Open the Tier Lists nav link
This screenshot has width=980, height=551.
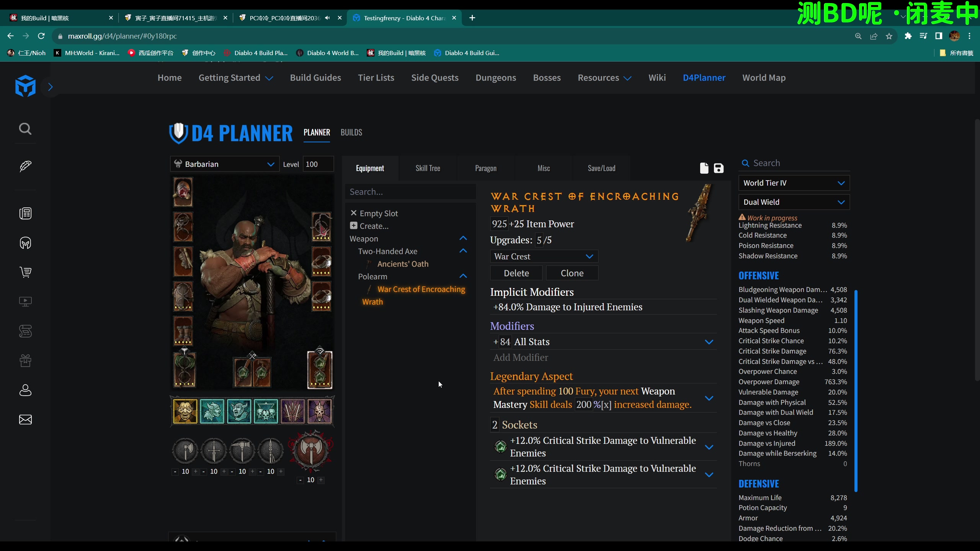[x=376, y=78]
